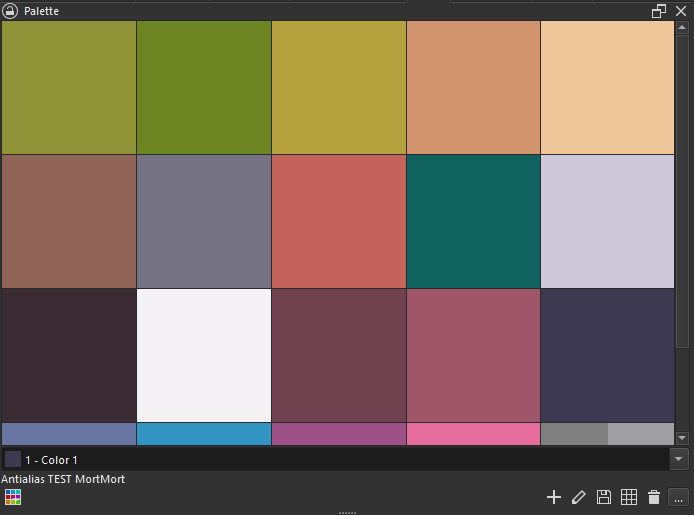Viewport: 694px width, 515px height.
Task: Select the dusty rose swatch
Action: tap(474, 356)
